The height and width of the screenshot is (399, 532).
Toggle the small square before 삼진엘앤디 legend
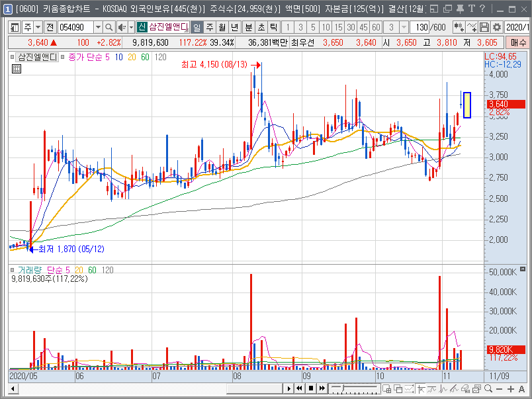12,57
